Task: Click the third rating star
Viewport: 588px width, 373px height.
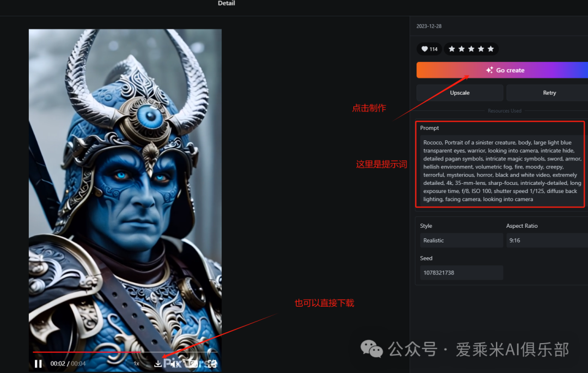Action: tap(471, 49)
